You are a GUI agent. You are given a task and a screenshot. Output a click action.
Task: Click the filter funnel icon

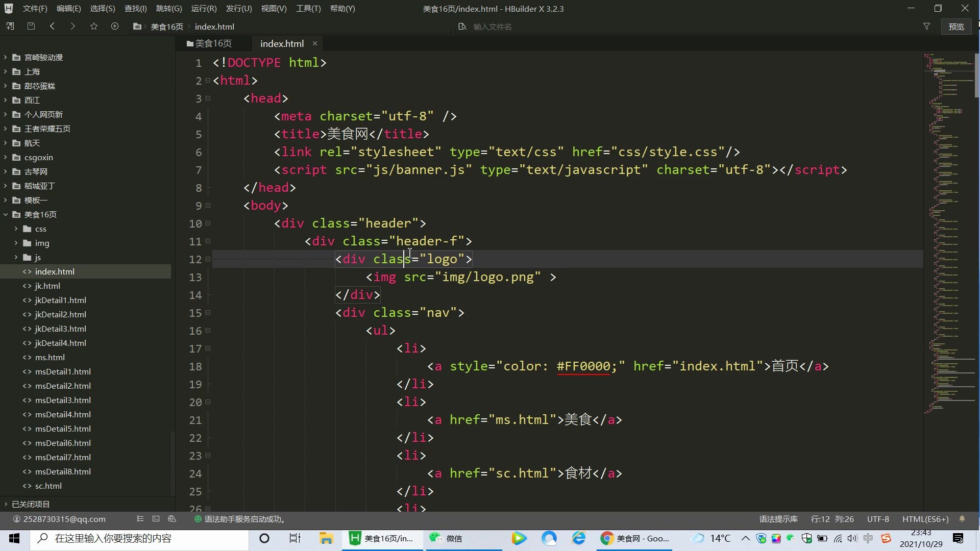coord(926,26)
